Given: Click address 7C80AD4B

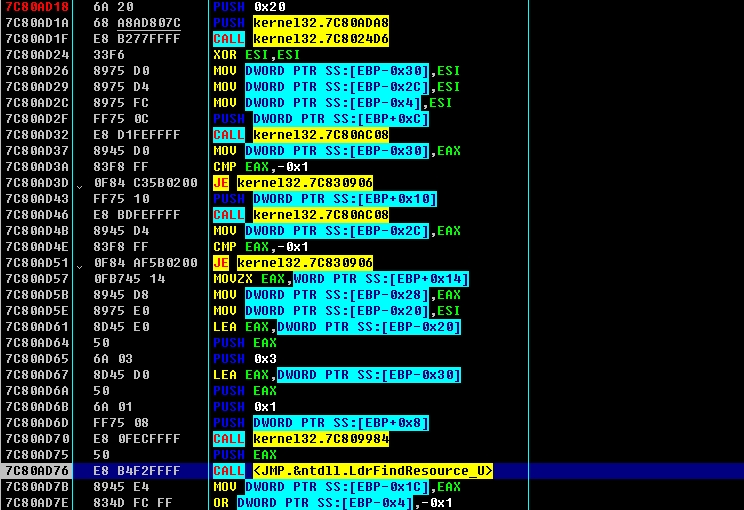Looking at the screenshot, I should tap(37, 231).
